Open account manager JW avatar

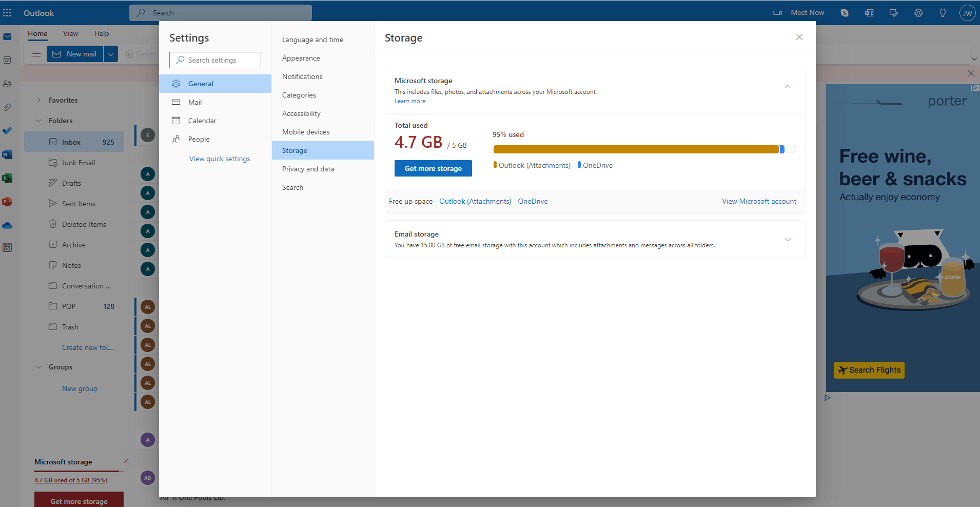tap(968, 13)
